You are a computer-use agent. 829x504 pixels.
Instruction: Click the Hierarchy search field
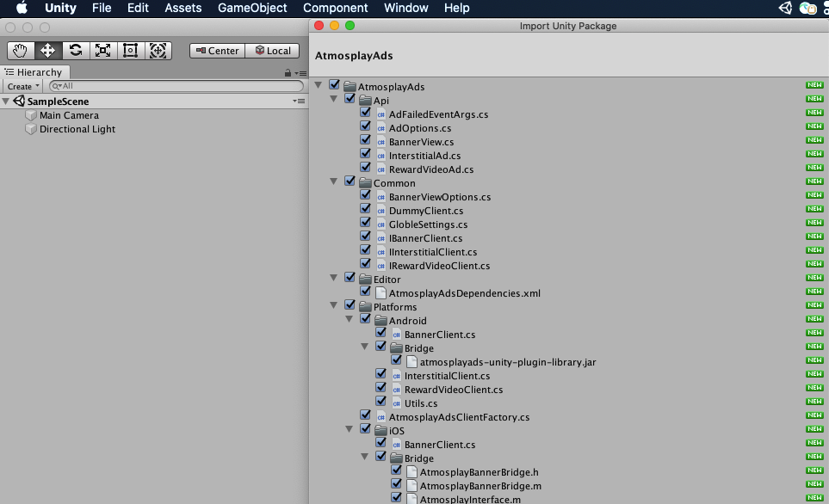(x=176, y=86)
